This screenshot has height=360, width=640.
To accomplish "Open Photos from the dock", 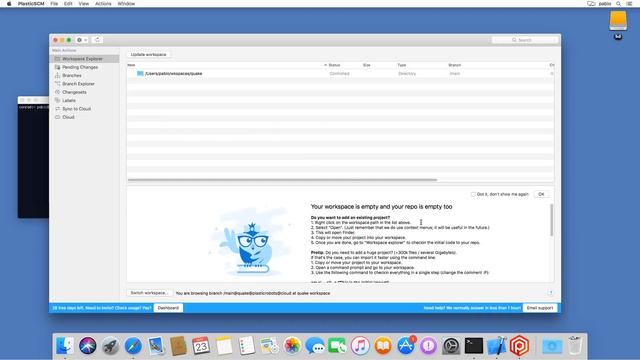I will (x=292, y=346).
